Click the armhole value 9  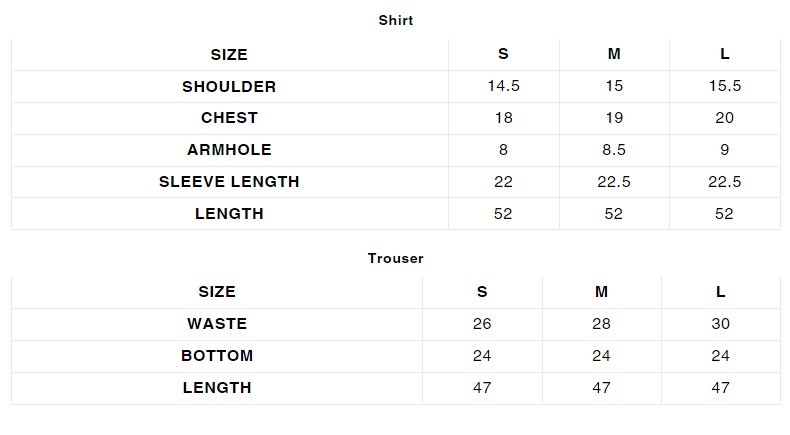coord(724,150)
